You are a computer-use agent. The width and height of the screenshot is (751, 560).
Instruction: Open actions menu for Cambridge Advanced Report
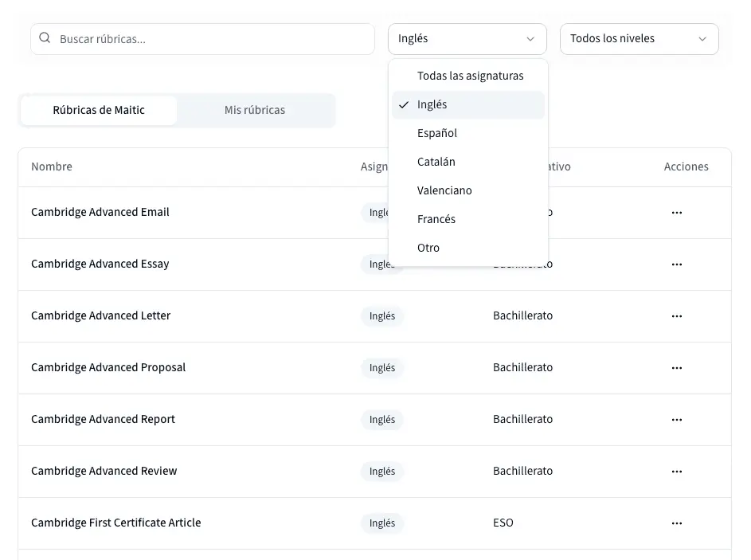tap(676, 420)
